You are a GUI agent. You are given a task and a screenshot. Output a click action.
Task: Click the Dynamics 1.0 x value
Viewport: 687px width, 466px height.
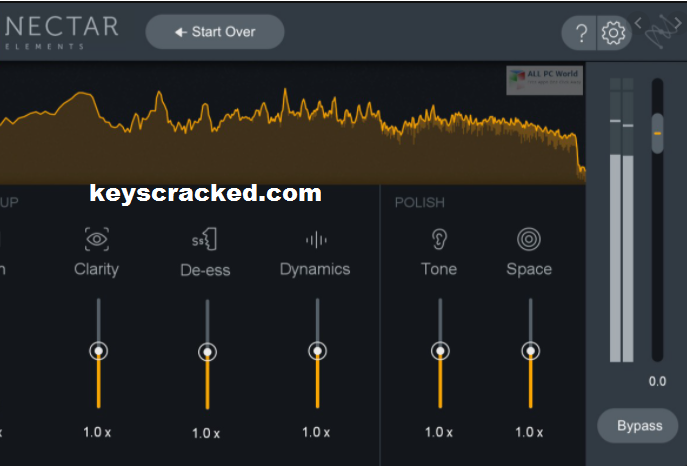click(316, 432)
